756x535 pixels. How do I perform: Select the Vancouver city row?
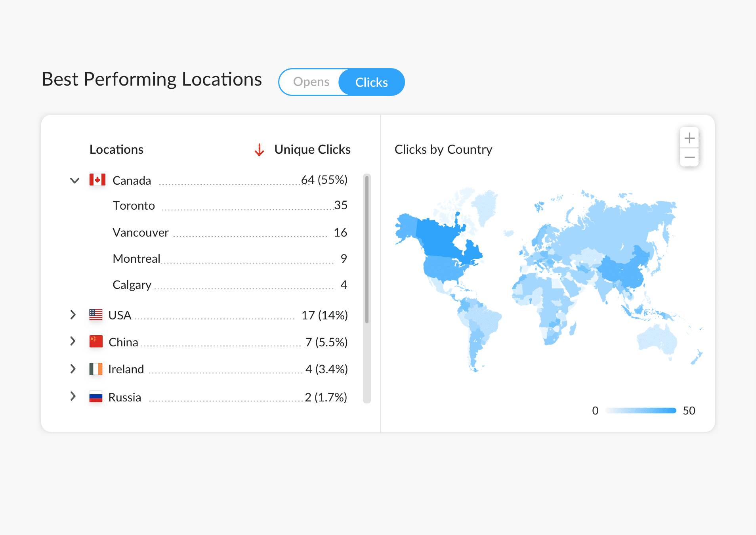[230, 233]
